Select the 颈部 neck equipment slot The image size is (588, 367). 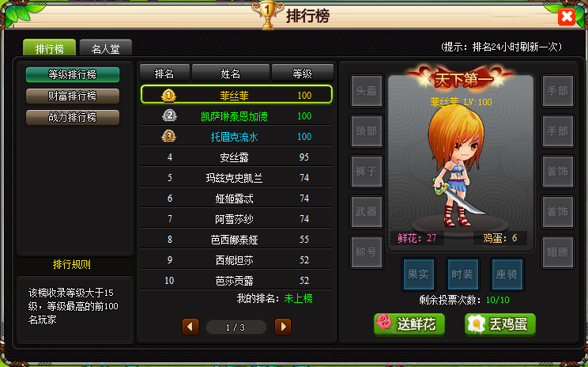367,131
